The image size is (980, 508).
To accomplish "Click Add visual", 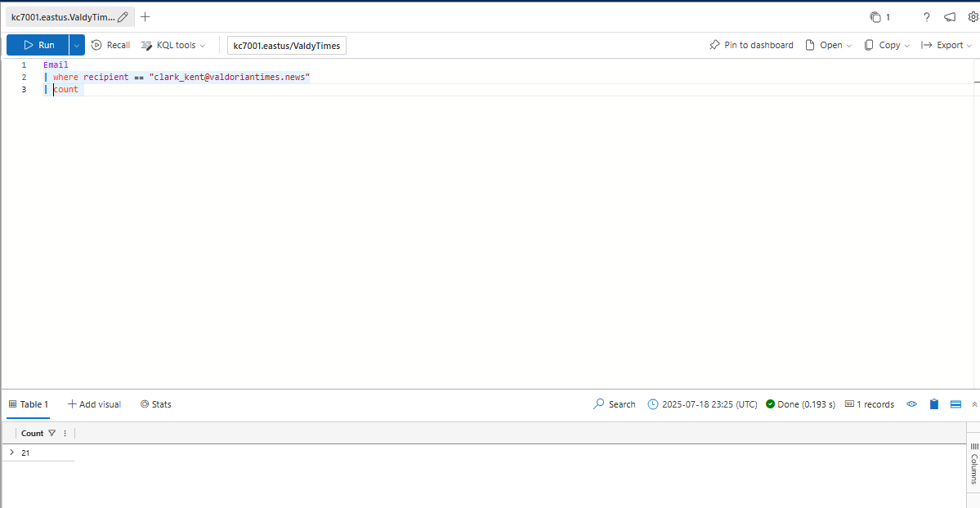I will 94,404.
